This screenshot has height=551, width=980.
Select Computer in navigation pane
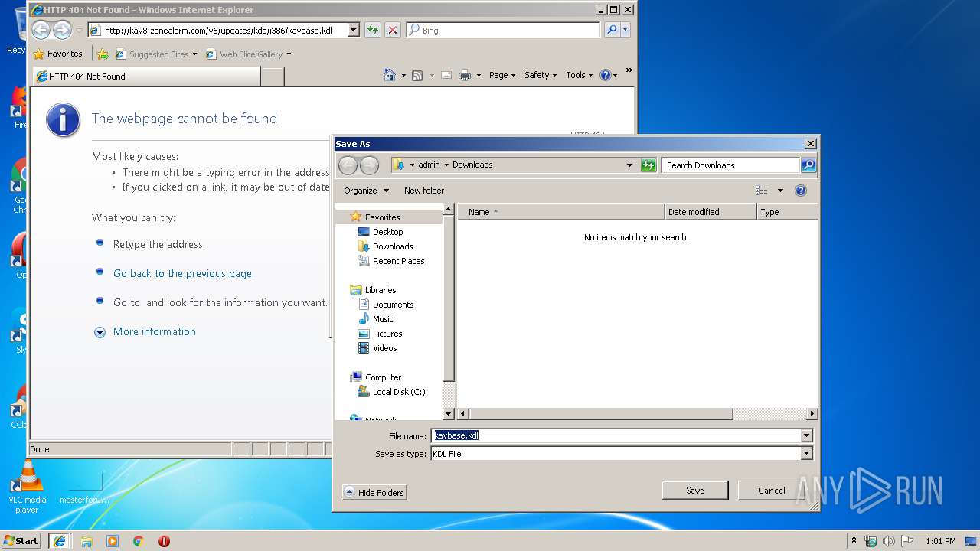(383, 377)
